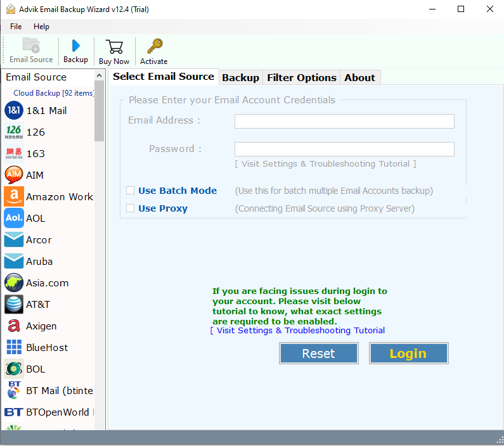The width and height of the screenshot is (504, 446).
Task: Switch to the Backup tab
Action: (241, 78)
